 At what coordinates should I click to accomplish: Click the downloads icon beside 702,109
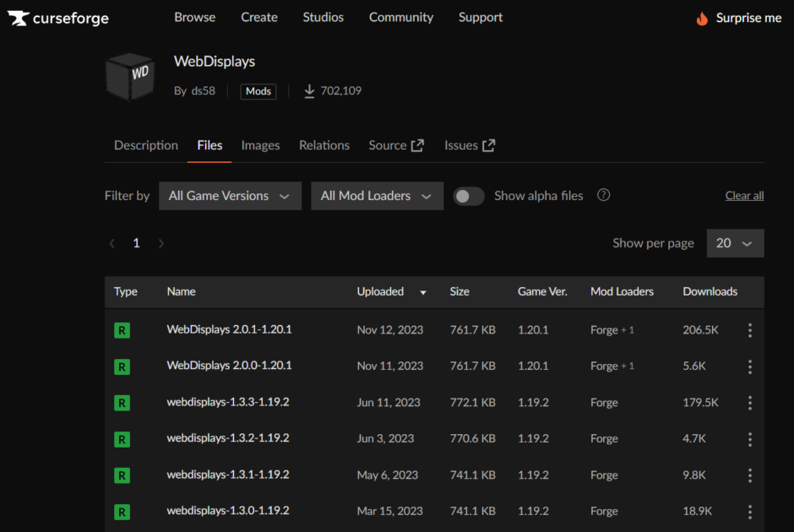pyautogui.click(x=309, y=90)
